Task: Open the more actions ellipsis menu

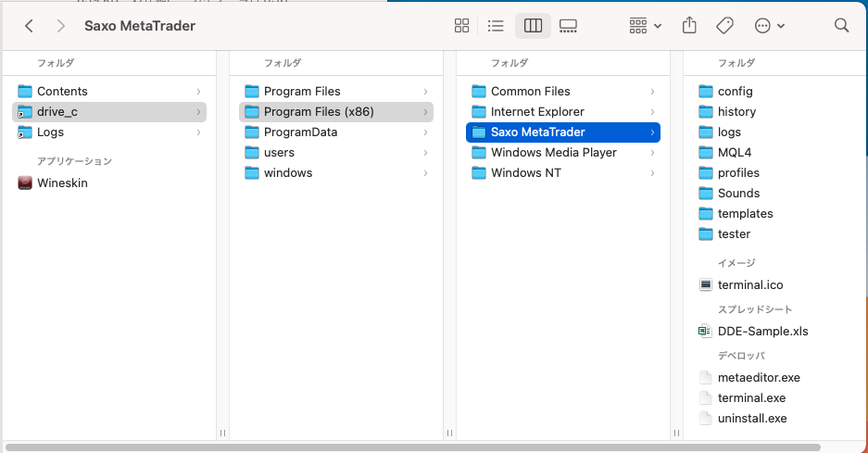Action: (770, 25)
